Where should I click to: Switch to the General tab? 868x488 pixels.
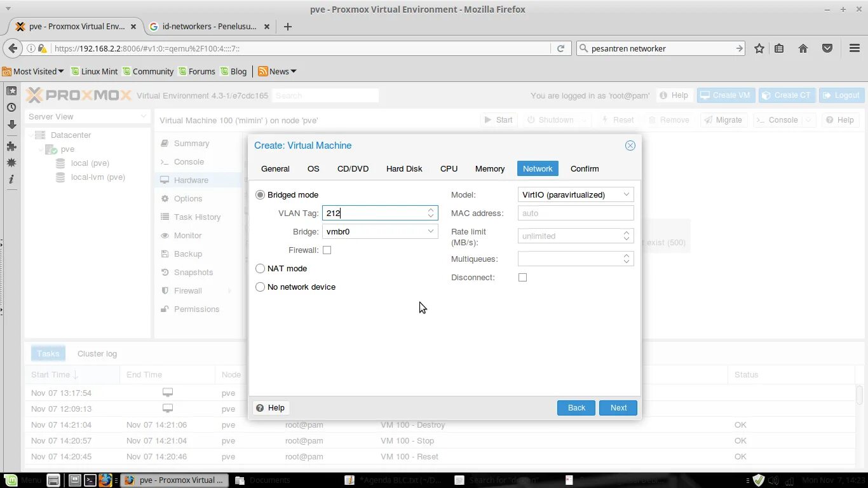coord(275,169)
